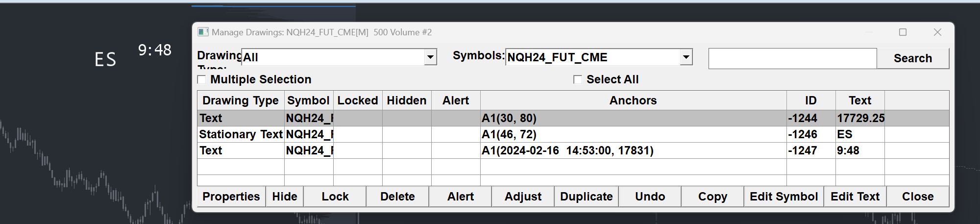Screen dimensions: 980x224
Task: Select the Text row with 9:48
Action: (241, 150)
